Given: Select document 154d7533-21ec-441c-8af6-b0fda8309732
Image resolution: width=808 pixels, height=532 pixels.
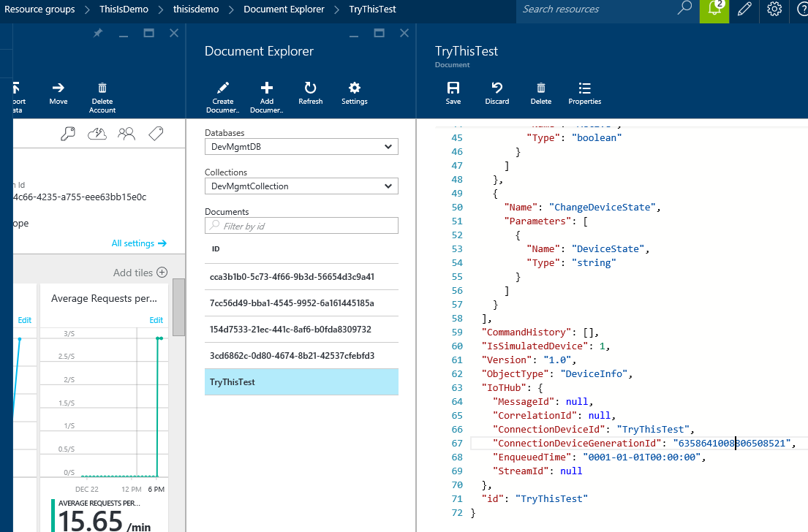Looking at the screenshot, I should 301,330.
